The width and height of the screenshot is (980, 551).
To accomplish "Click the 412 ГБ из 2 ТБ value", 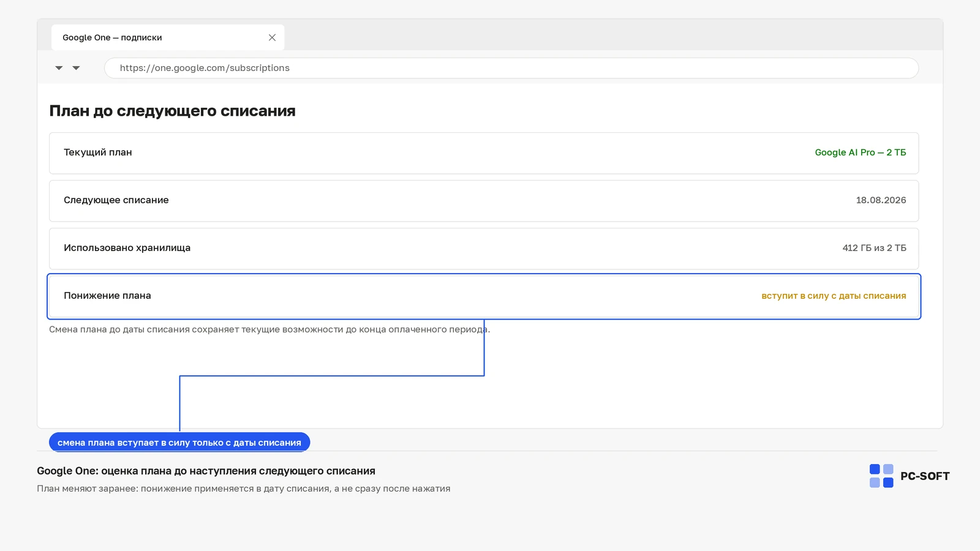I will (874, 248).
